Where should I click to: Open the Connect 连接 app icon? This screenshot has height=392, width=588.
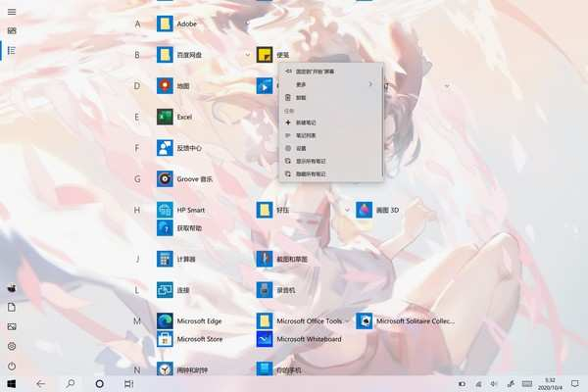(165, 290)
